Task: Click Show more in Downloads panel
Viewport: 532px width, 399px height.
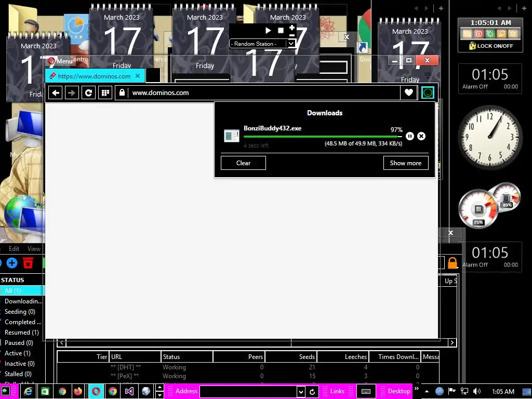Action: [406, 163]
